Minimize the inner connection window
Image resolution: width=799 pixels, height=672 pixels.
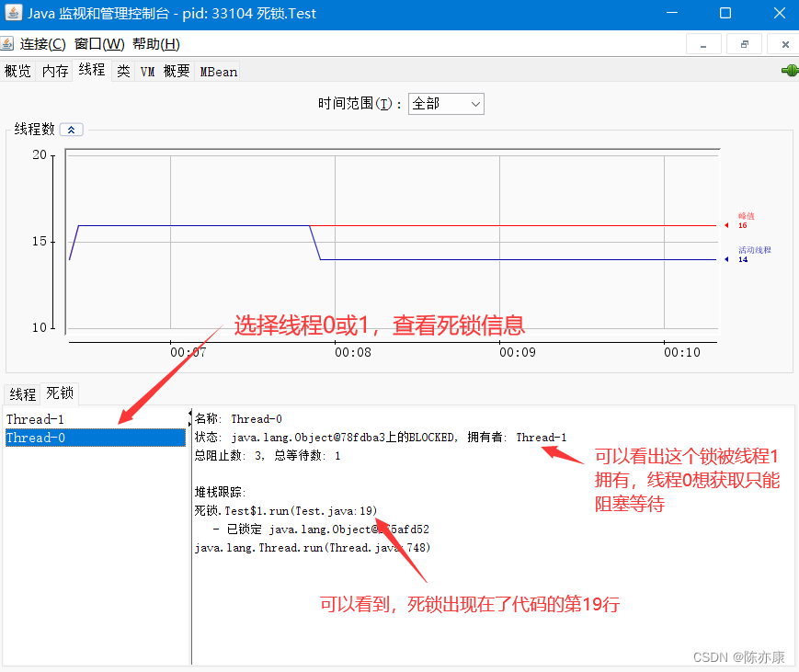point(703,44)
